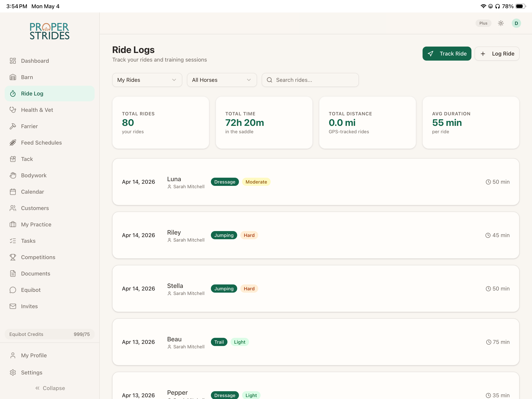532x399 pixels.
Task: Open Stella's Apr 14 ride card
Action: [x=315, y=289]
